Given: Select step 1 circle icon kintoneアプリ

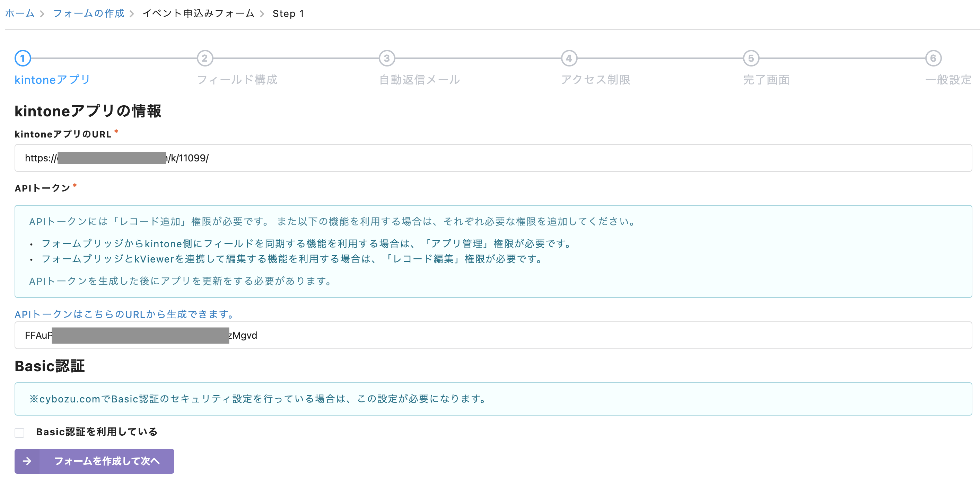Looking at the screenshot, I should pyautogui.click(x=23, y=58).
